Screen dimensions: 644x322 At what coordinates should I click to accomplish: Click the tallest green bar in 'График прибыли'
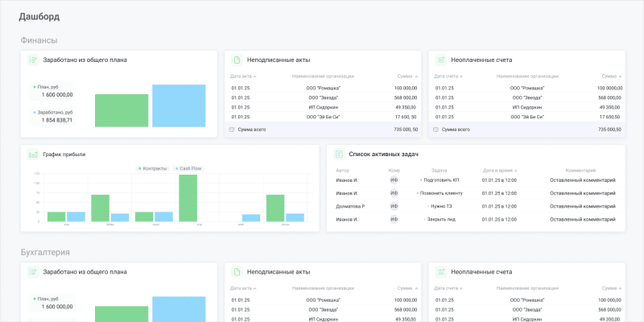[188, 198]
